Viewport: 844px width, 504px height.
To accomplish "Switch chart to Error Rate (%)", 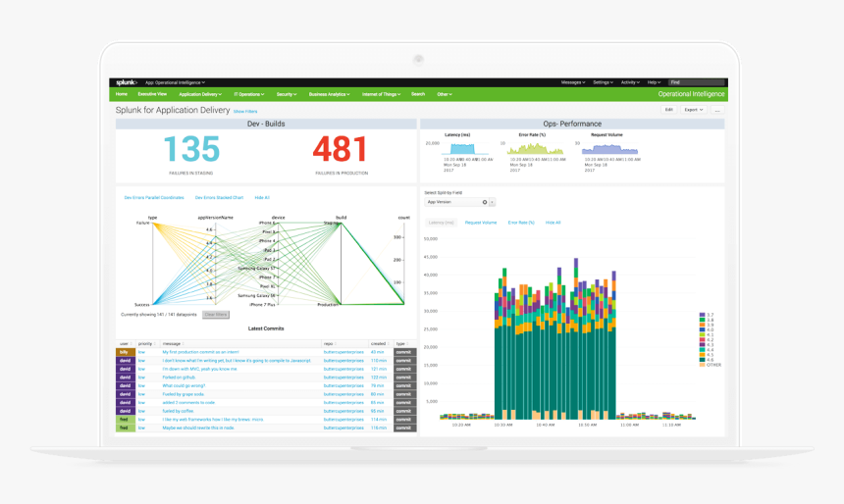I will pos(521,223).
